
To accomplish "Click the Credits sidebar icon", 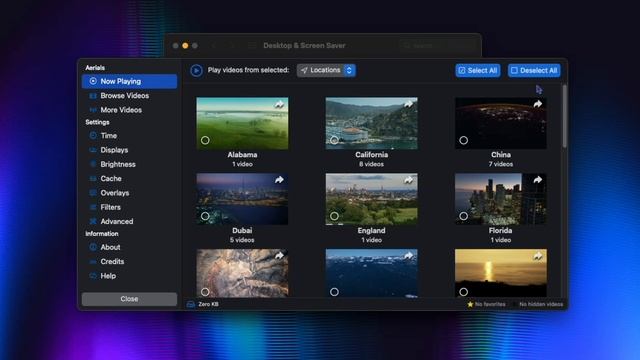I will click(93, 261).
